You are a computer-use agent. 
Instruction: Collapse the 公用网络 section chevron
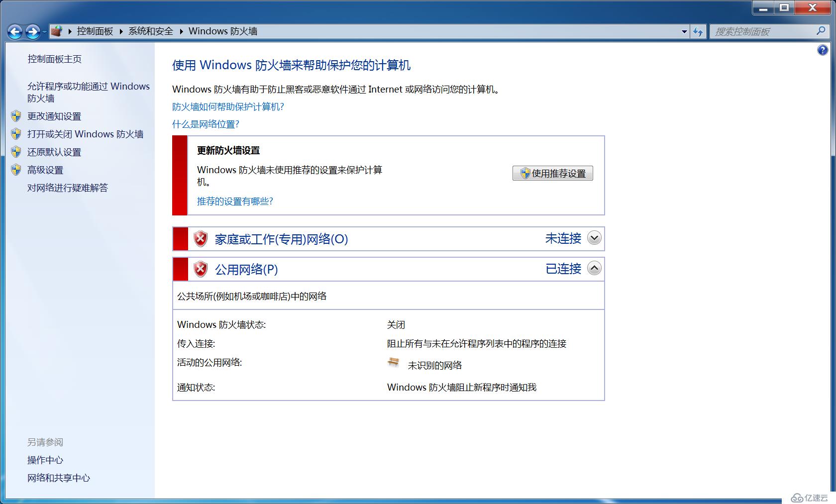(594, 268)
